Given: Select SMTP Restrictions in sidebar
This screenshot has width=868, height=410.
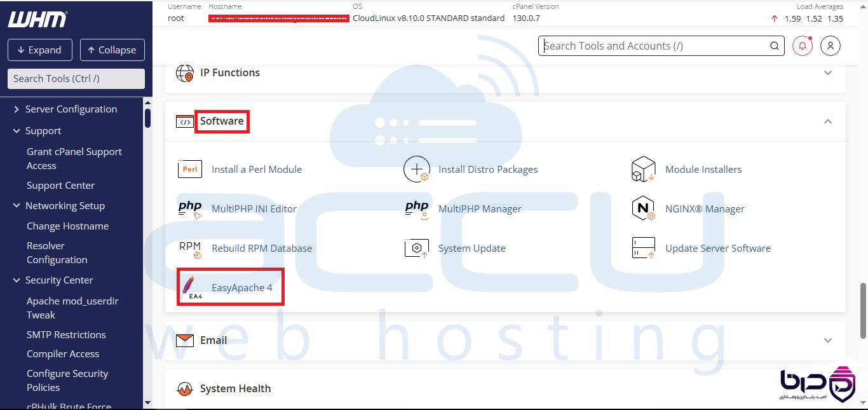Looking at the screenshot, I should click(x=66, y=335).
